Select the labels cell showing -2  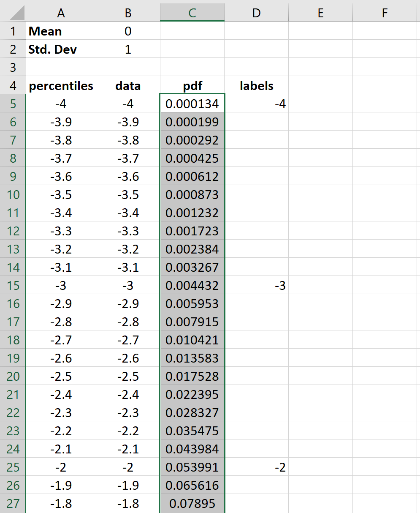point(256,467)
